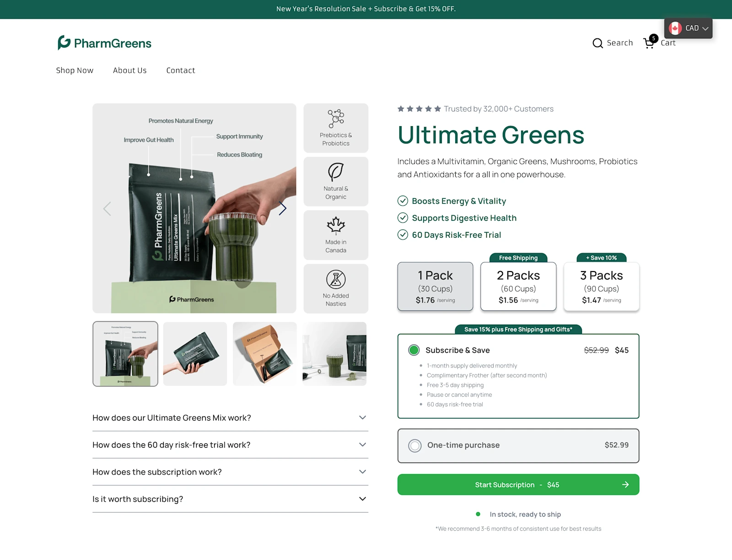Select thumbnail of hand holding pouch
Image resolution: width=732 pixels, height=560 pixels.
pyautogui.click(x=195, y=354)
